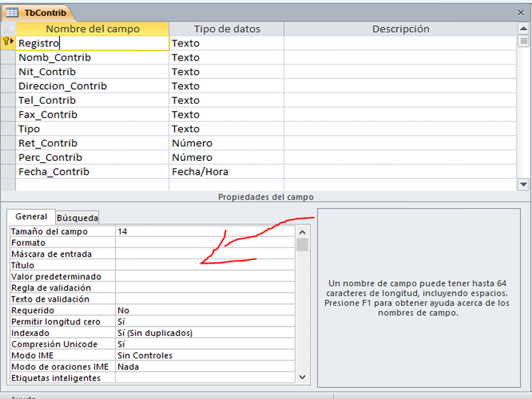Edit the Máscara de entrada property

[199, 253]
